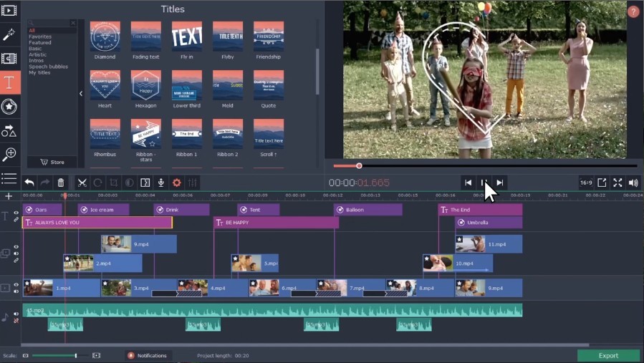Open the Media import tab icon

tap(9, 10)
